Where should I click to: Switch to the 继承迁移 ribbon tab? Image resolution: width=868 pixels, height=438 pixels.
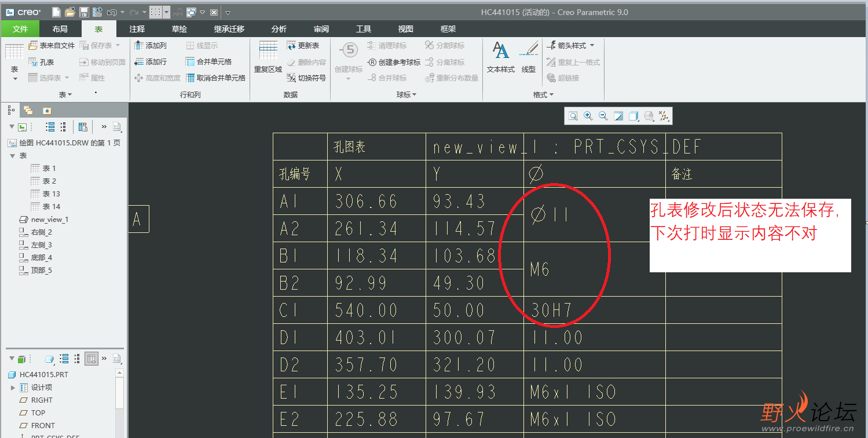(x=229, y=29)
